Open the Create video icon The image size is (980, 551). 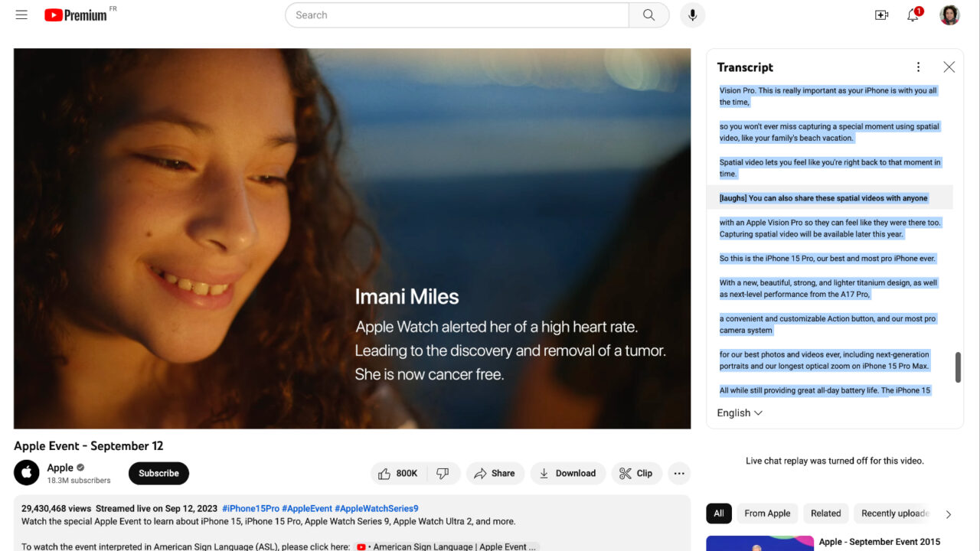(x=881, y=15)
